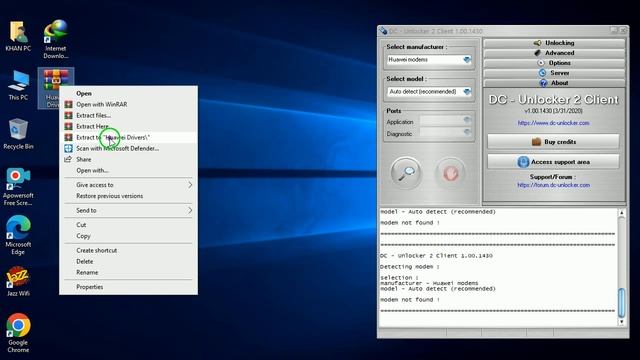Select Create shortcut
Viewport: 640px width, 360px height.
[128, 250]
